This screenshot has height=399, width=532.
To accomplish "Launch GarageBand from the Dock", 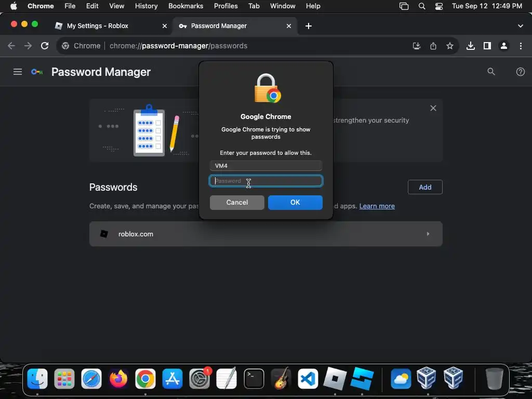I will click(x=281, y=378).
